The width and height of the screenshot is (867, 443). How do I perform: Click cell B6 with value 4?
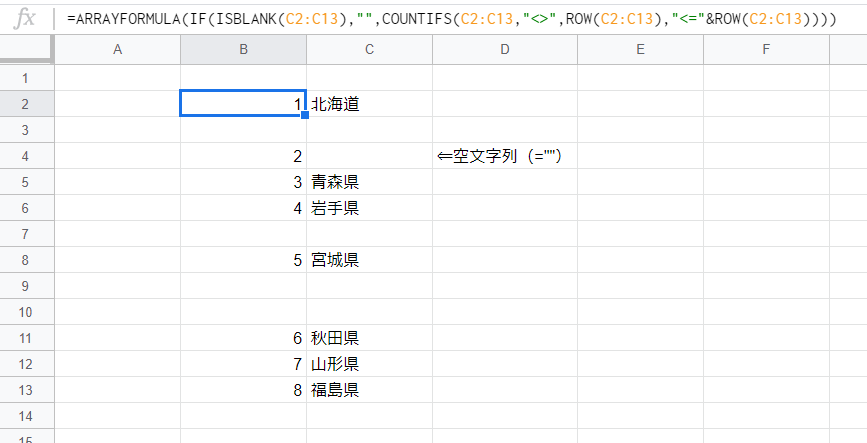pos(243,208)
